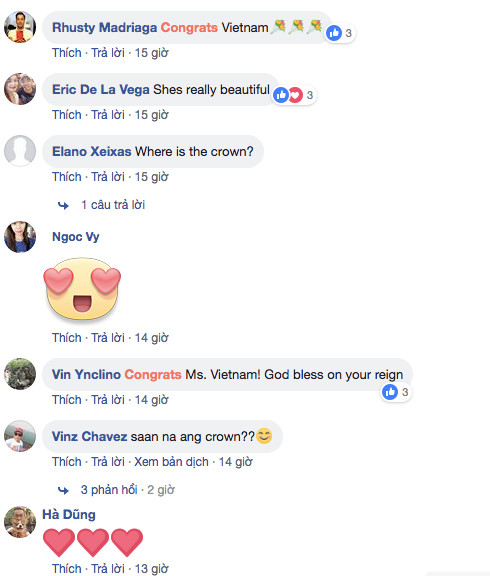Viewport: 490px width, 576px height.
Task: Open Eric De La Vega's profile name link
Action: tap(101, 90)
